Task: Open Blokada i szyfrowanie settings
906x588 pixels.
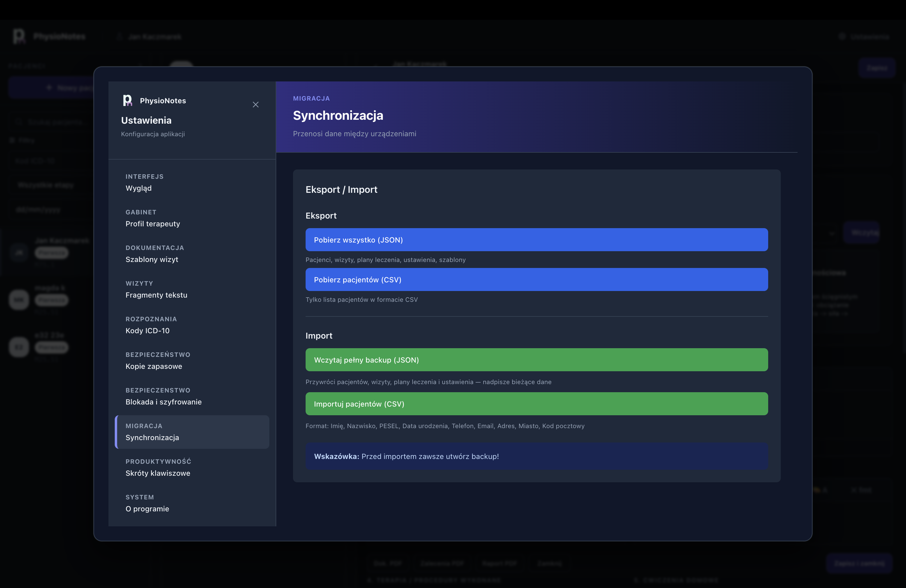Action: tap(192, 396)
